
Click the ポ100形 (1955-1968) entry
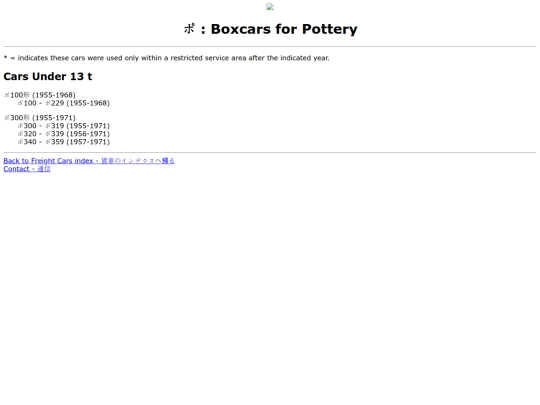click(40, 95)
